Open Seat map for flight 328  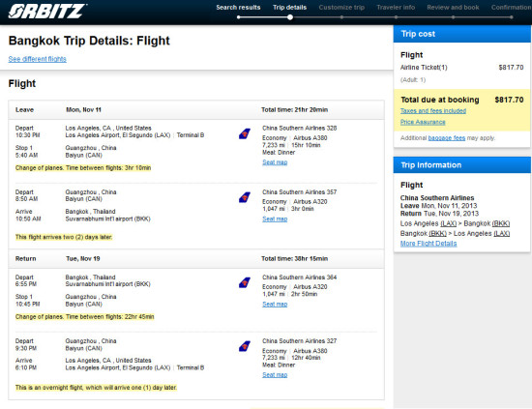click(x=275, y=162)
